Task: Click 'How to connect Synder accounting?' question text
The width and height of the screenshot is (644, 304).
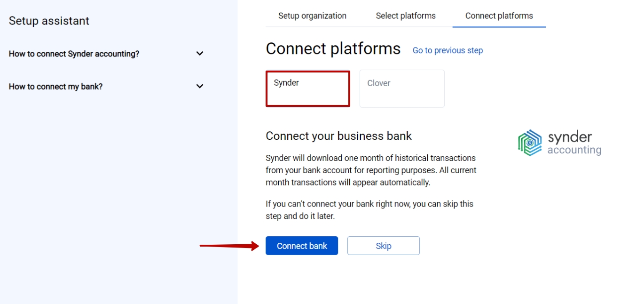Action: [x=74, y=54]
